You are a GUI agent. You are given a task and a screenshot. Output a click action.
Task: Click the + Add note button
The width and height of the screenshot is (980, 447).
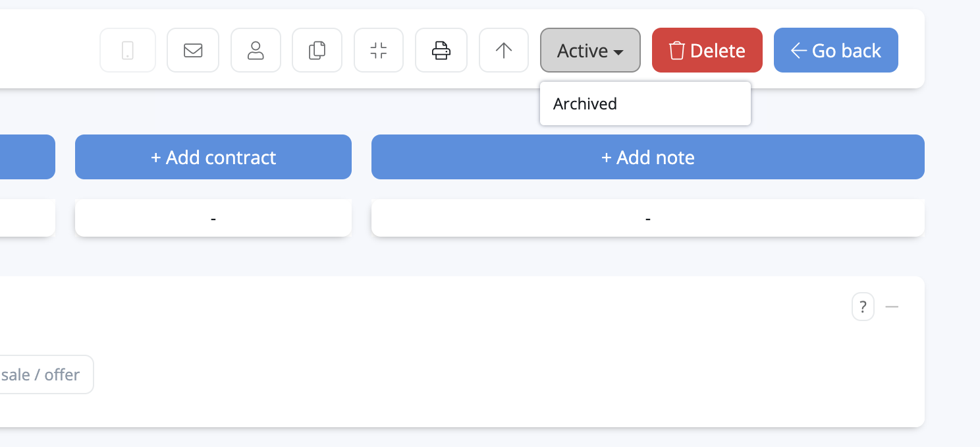[x=647, y=157]
